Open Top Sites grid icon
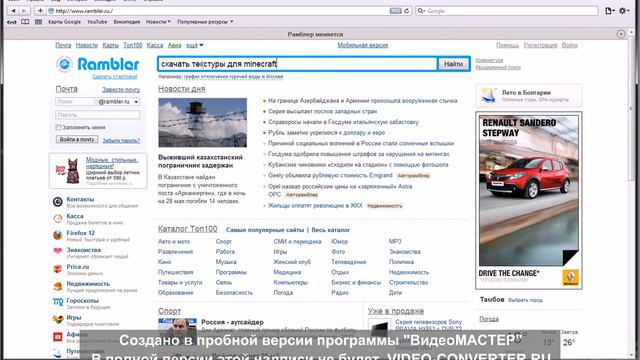640x360 pixels. pos(38,22)
